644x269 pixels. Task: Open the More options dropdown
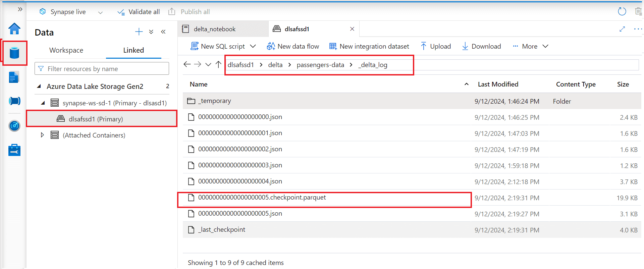click(531, 46)
